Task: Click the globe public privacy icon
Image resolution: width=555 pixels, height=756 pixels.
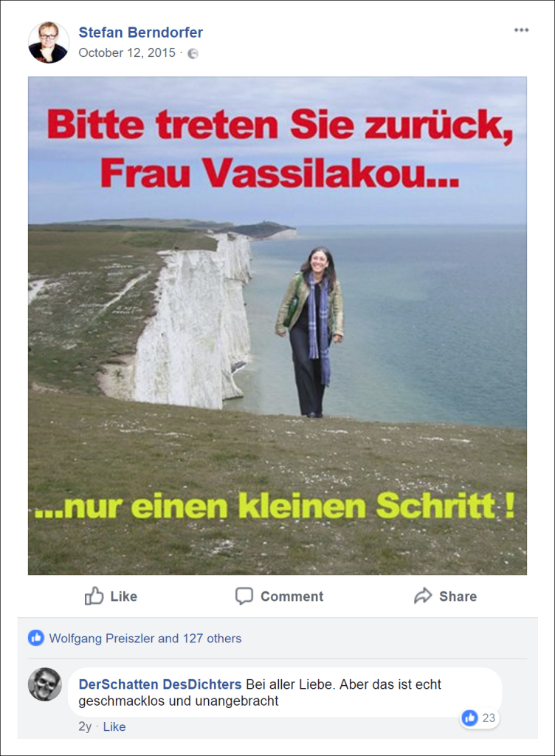Action: click(x=193, y=53)
